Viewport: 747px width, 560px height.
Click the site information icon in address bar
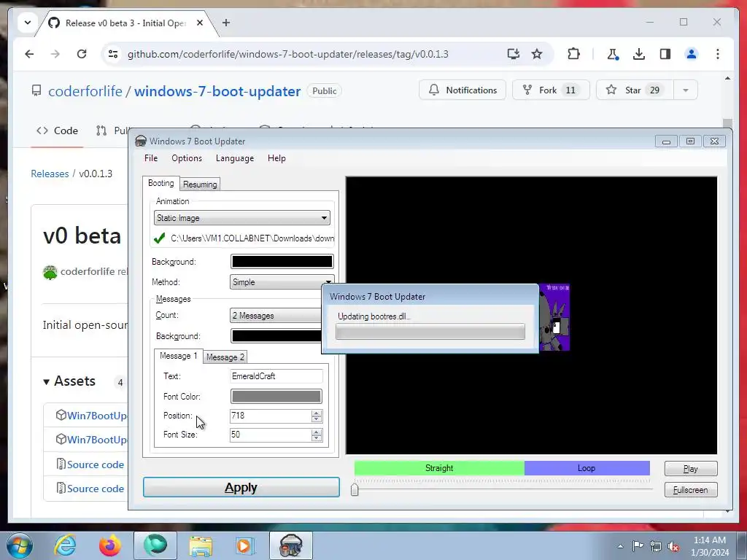click(113, 54)
